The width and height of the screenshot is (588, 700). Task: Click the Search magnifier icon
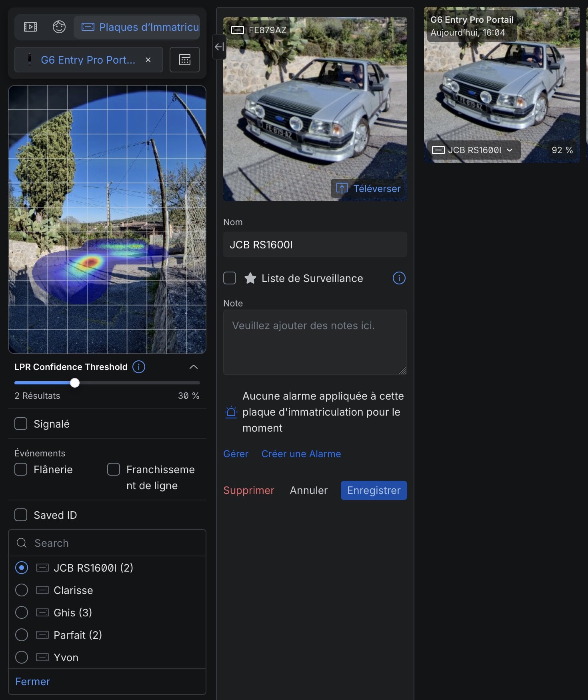(x=22, y=543)
